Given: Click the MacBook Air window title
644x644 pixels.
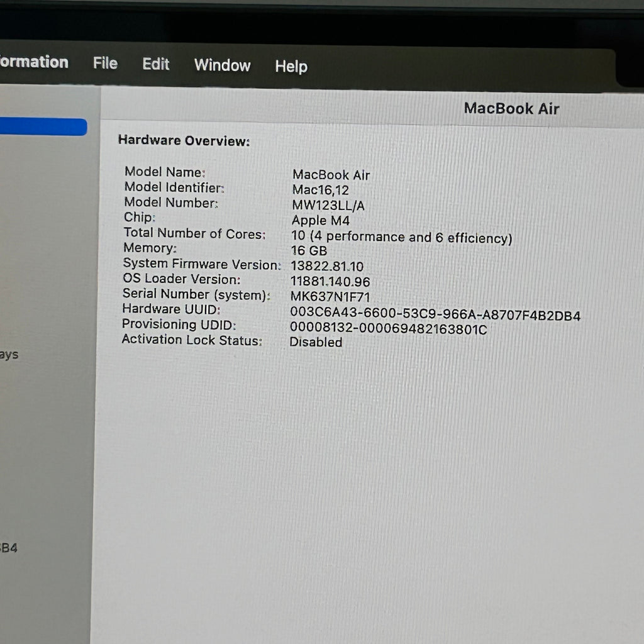Looking at the screenshot, I should pos(511,108).
